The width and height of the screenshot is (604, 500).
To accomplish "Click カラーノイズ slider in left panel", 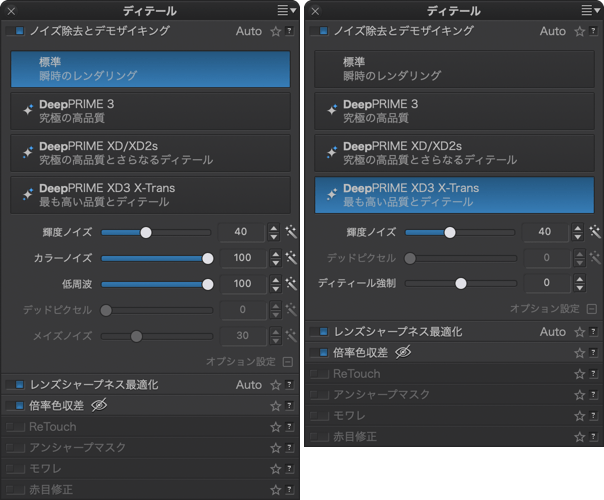I will (157, 258).
